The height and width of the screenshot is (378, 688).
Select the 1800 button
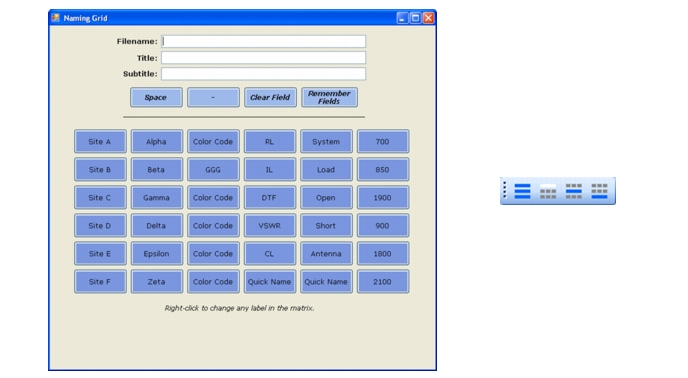pyautogui.click(x=383, y=254)
